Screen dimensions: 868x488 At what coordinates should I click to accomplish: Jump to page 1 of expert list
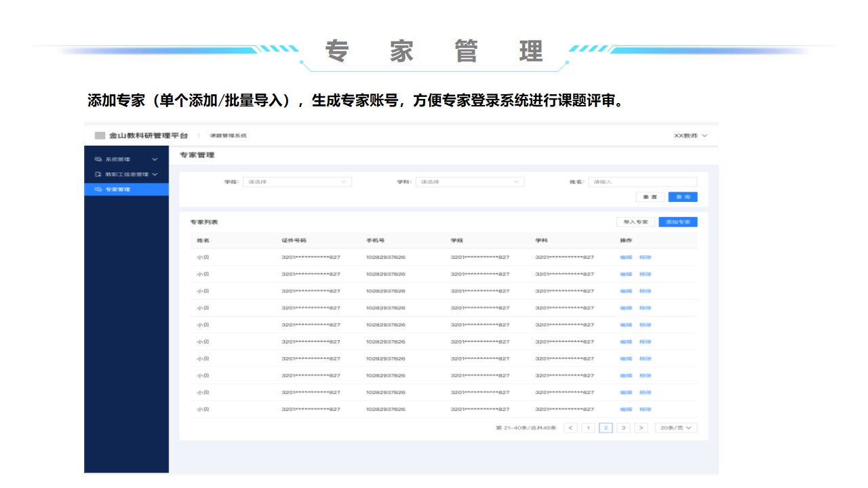(x=589, y=428)
